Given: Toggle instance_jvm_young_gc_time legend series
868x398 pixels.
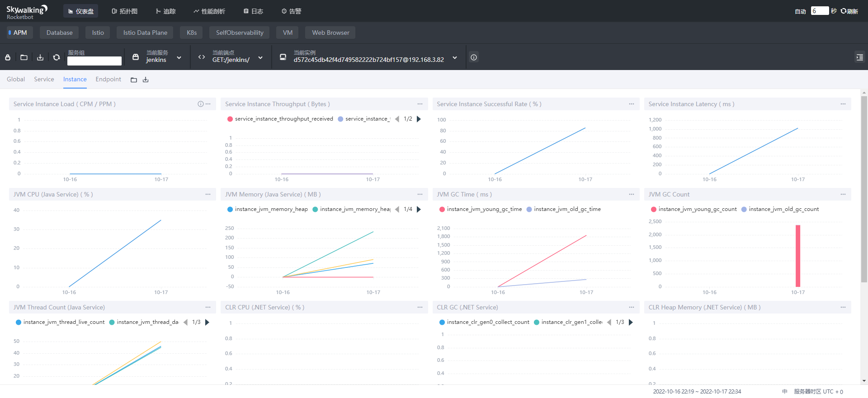Looking at the screenshot, I should [481, 209].
